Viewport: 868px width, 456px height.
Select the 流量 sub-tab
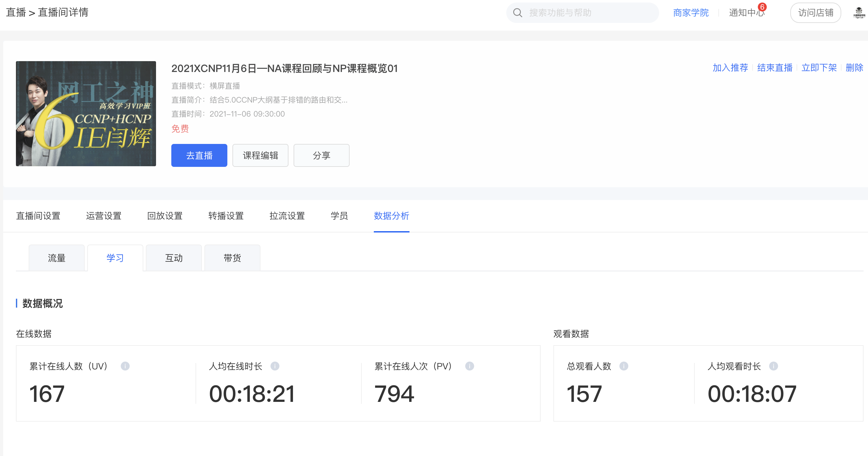(x=57, y=258)
